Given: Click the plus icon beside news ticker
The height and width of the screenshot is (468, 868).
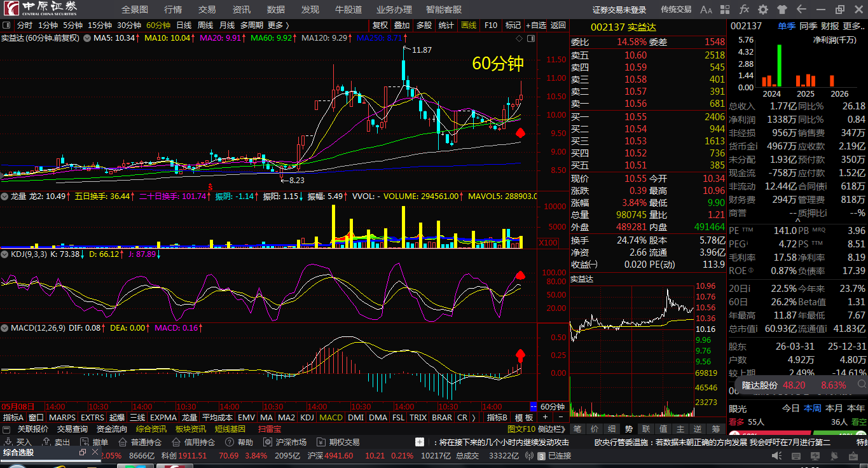Looking at the screenshot, I should (420, 442).
